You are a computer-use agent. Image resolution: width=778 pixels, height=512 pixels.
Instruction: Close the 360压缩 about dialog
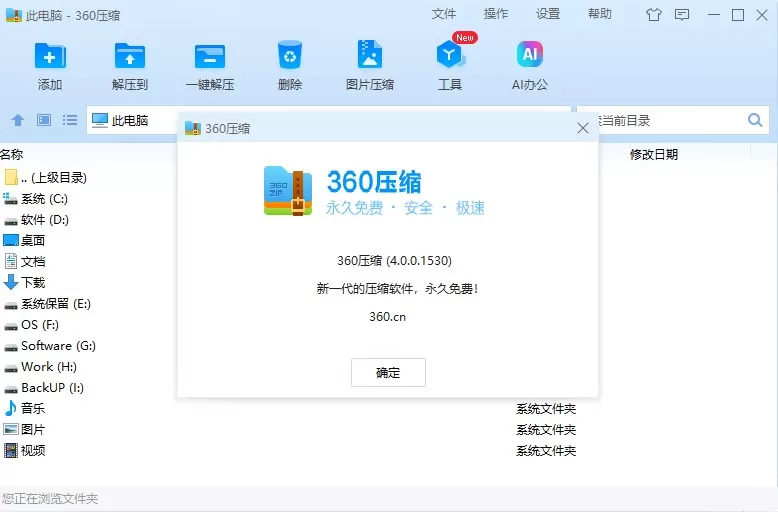pos(583,128)
